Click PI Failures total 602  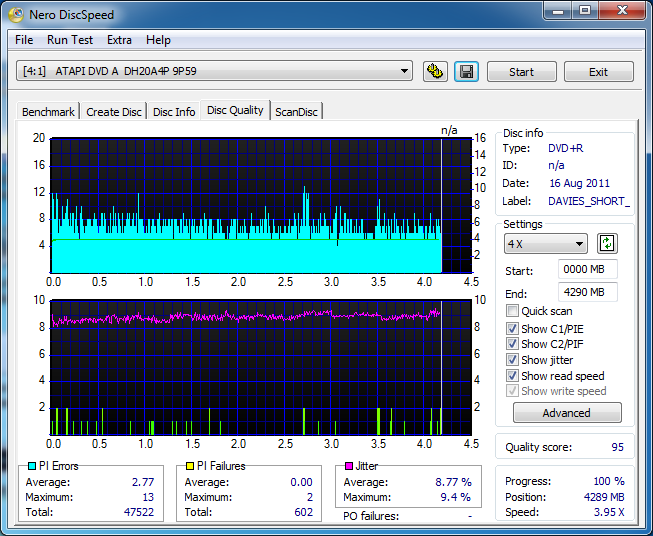click(303, 512)
